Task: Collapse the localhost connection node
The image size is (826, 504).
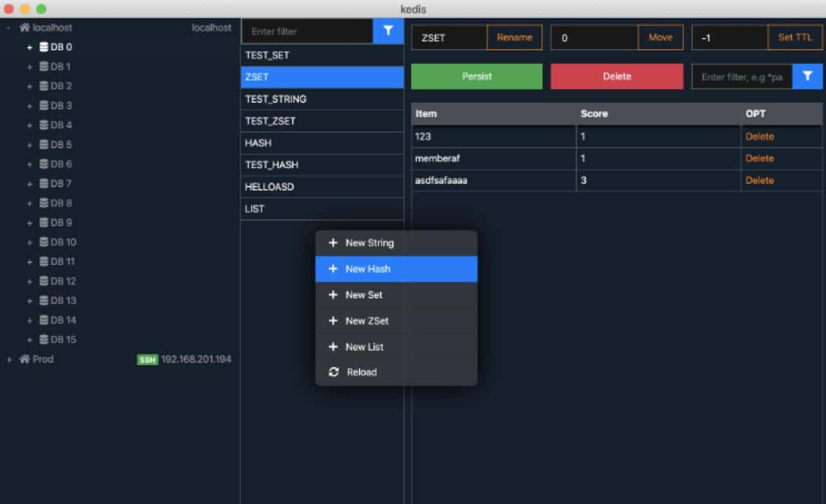Action: click(x=8, y=28)
